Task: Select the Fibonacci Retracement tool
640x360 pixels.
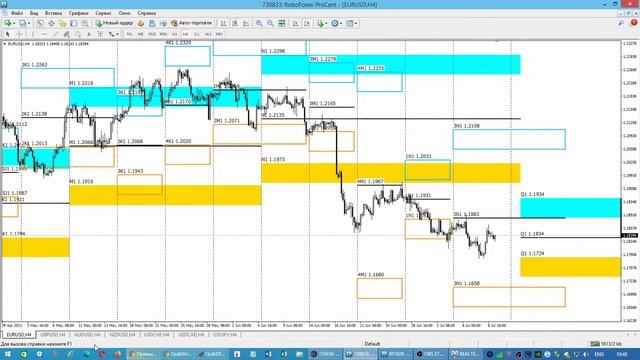Action: tap(78, 34)
